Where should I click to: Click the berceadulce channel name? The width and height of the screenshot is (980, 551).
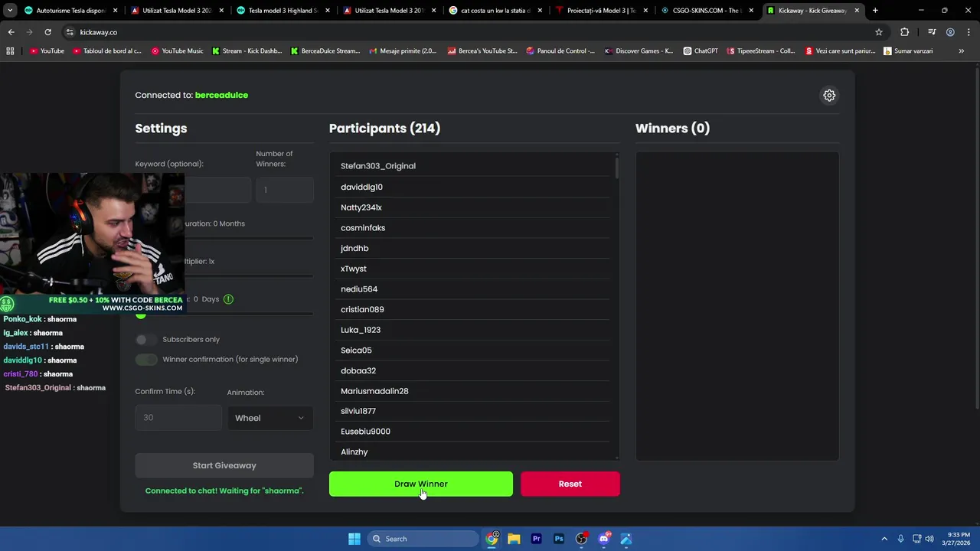pyautogui.click(x=221, y=96)
